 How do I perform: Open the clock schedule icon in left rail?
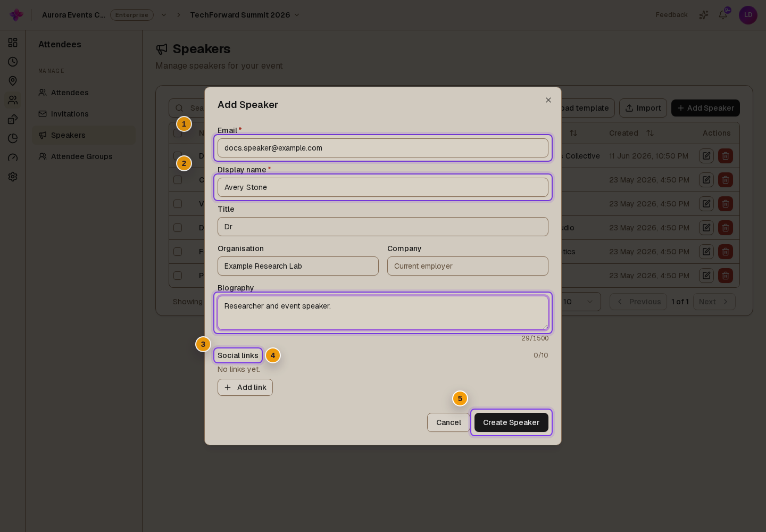[13, 62]
